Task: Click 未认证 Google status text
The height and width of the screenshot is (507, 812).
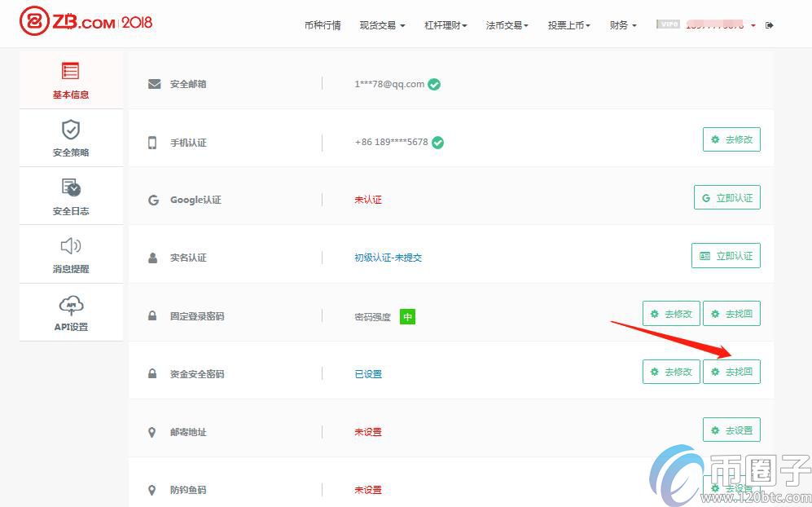Action: tap(368, 200)
